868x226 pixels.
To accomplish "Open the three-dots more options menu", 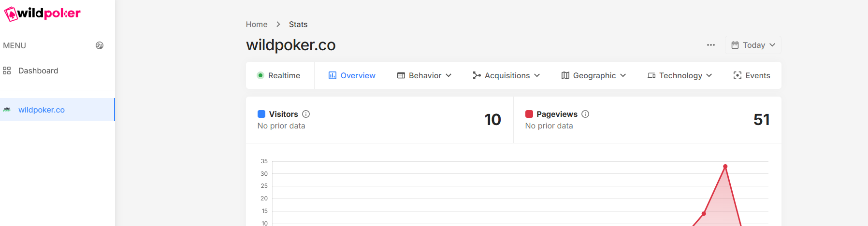I will pos(711,45).
